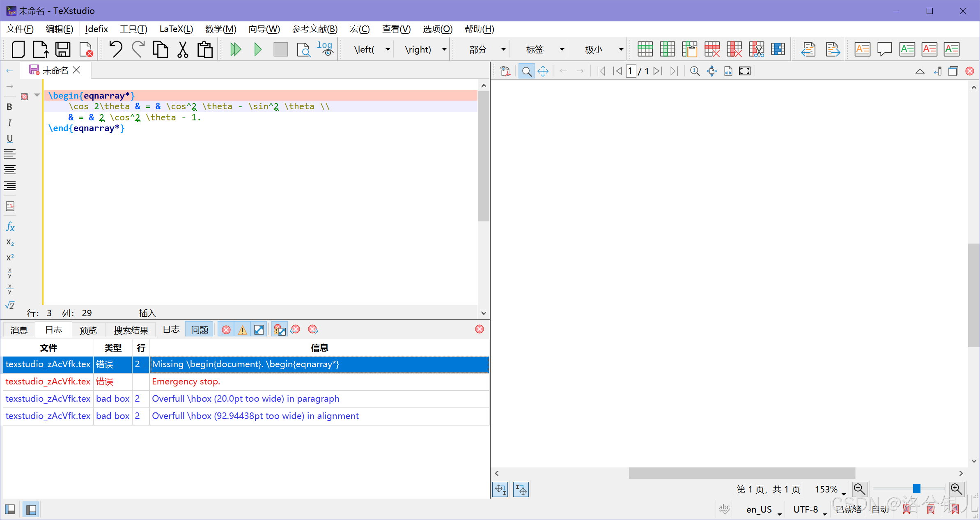Expand the \left( delimiter dropdown
980x520 pixels.
[388, 50]
